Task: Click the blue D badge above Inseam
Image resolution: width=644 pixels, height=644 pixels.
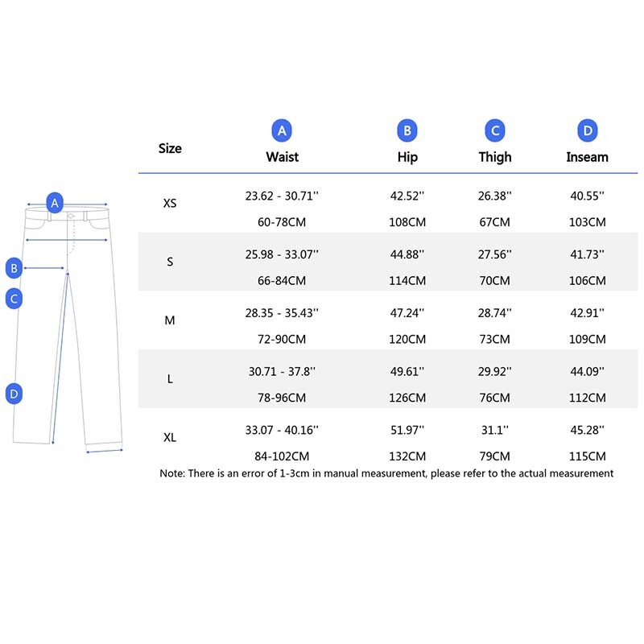Action: (588, 130)
